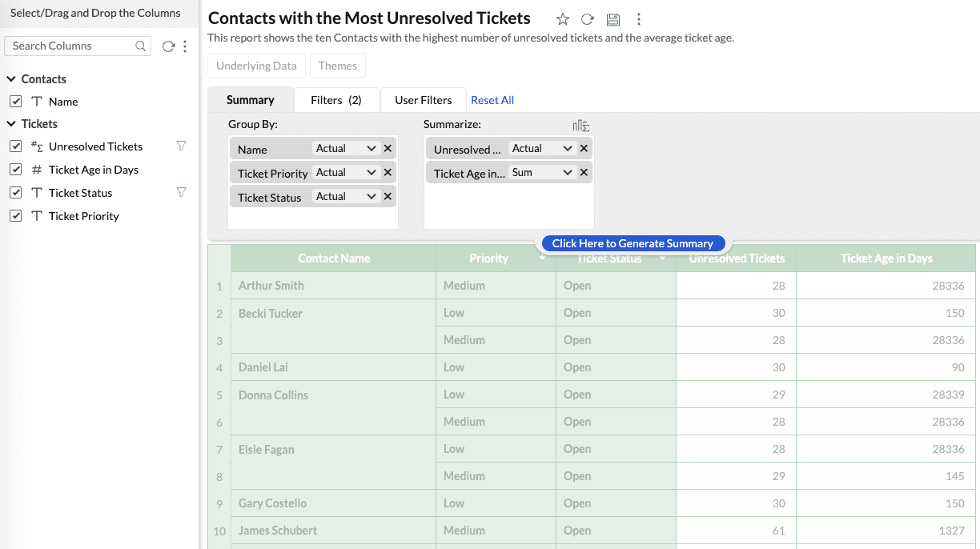Image resolution: width=980 pixels, height=549 pixels.
Task: Switch to the Summary tab
Action: [x=251, y=100]
